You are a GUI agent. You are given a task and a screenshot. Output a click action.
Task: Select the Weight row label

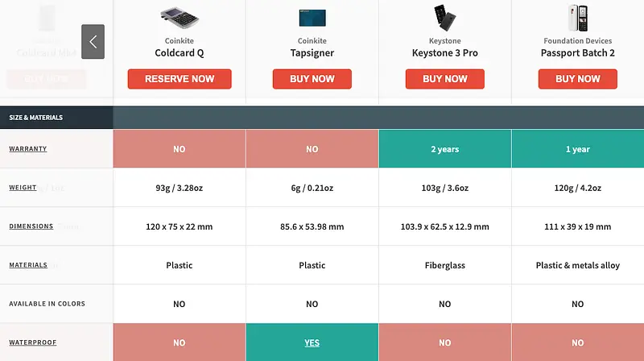point(23,188)
